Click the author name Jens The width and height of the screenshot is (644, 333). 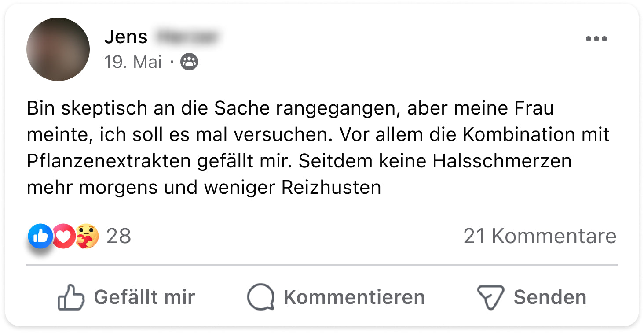pos(126,37)
